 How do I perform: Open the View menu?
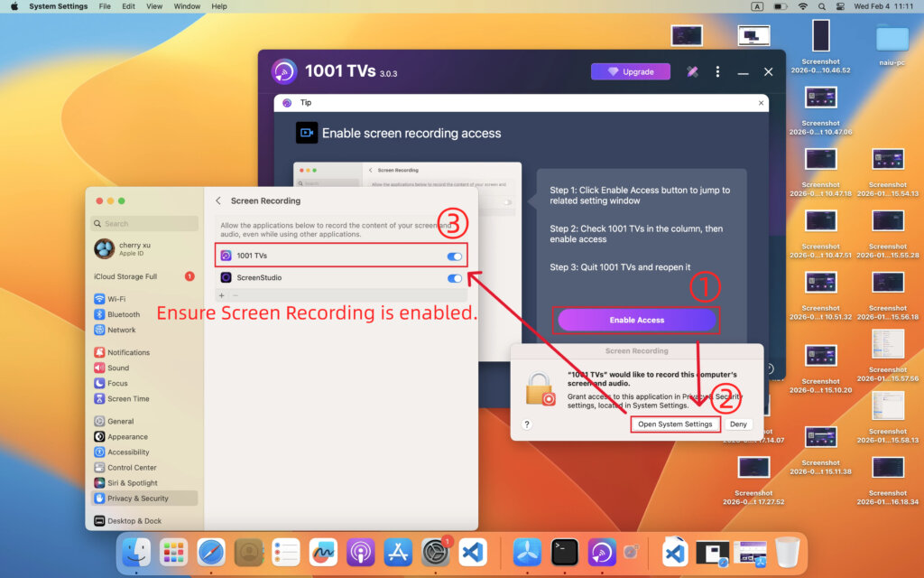coord(154,6)
